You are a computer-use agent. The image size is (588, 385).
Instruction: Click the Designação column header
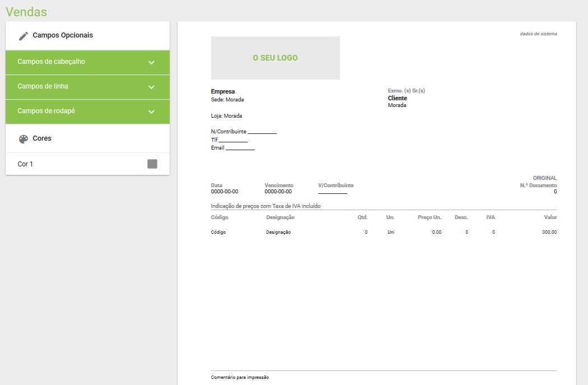[x=280, y=217]
